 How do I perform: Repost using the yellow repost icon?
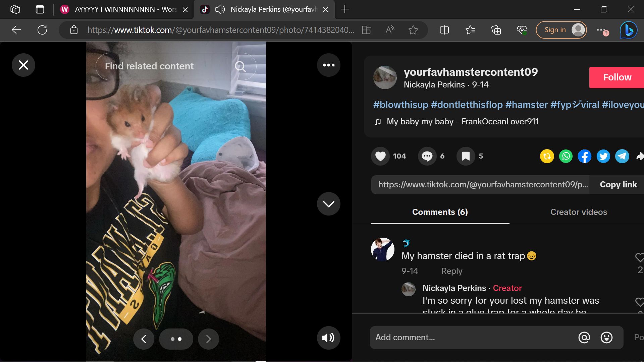click(x=547, y=157)
